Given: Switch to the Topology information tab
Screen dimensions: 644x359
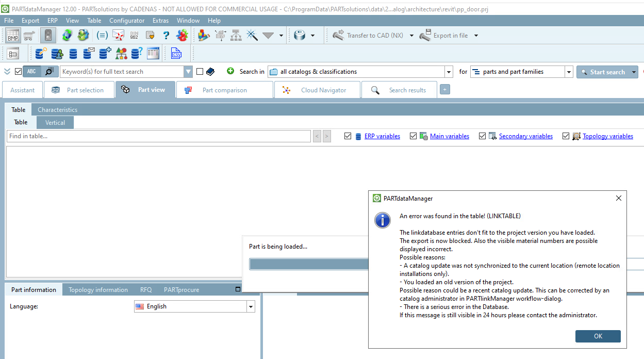Looking at the screenshot, I should [x=98, y=290].
